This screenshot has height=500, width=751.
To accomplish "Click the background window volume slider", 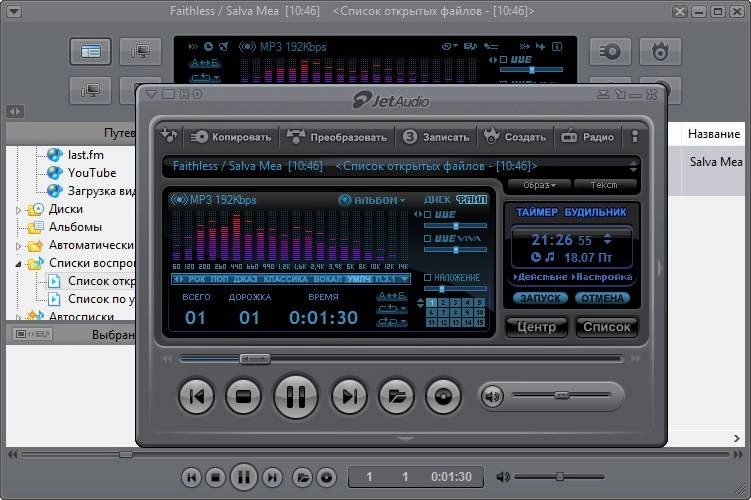I will tap(559, 477).
